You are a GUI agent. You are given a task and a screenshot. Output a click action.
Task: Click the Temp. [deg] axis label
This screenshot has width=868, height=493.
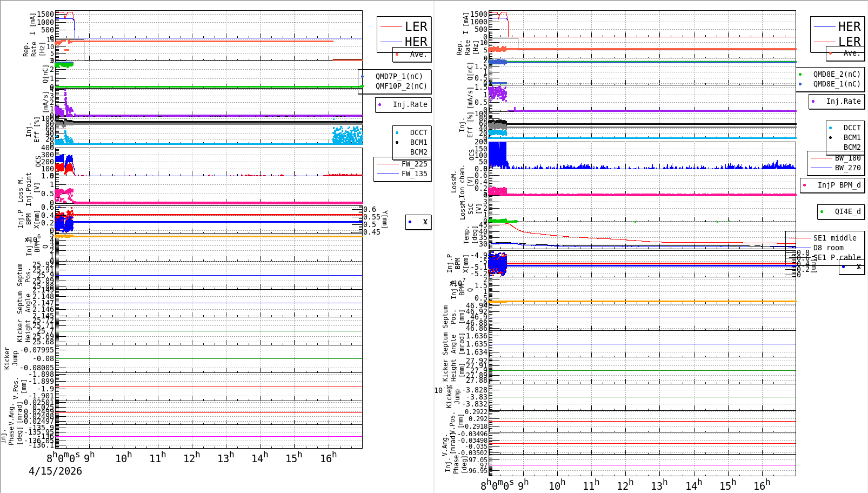click(x=471, y=235)
